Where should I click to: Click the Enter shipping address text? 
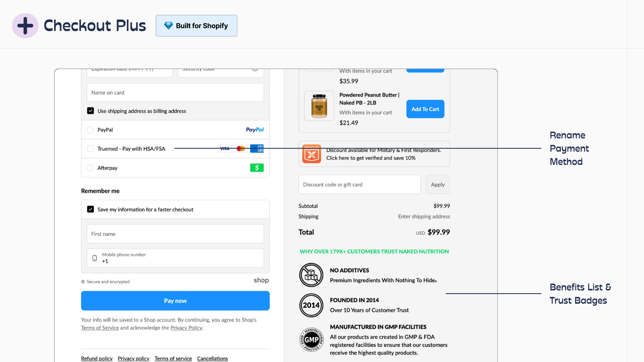[424, 216]
